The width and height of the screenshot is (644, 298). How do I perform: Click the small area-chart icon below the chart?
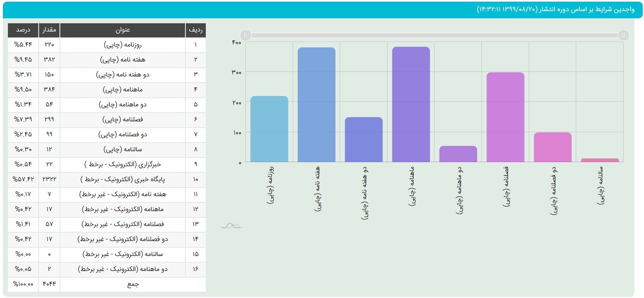[232, 225]
